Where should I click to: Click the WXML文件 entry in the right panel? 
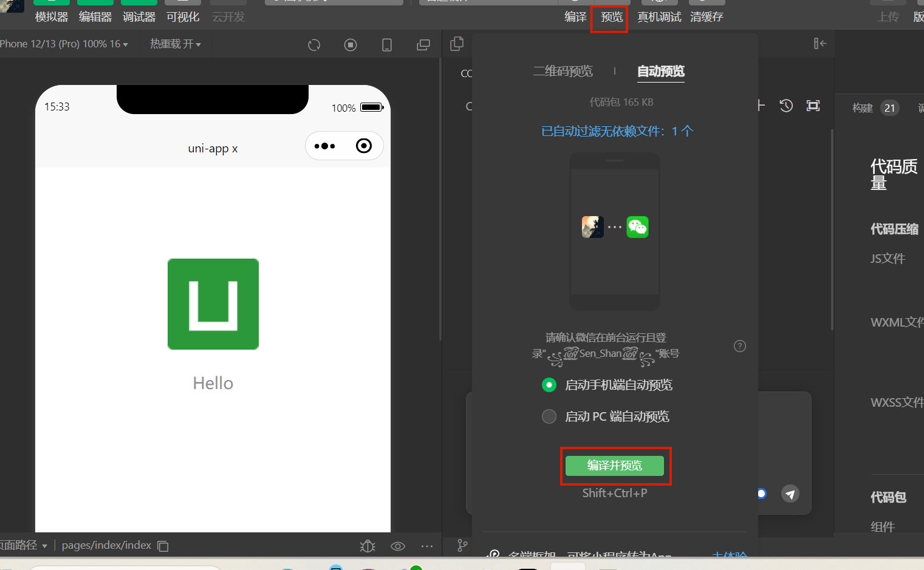897,322
